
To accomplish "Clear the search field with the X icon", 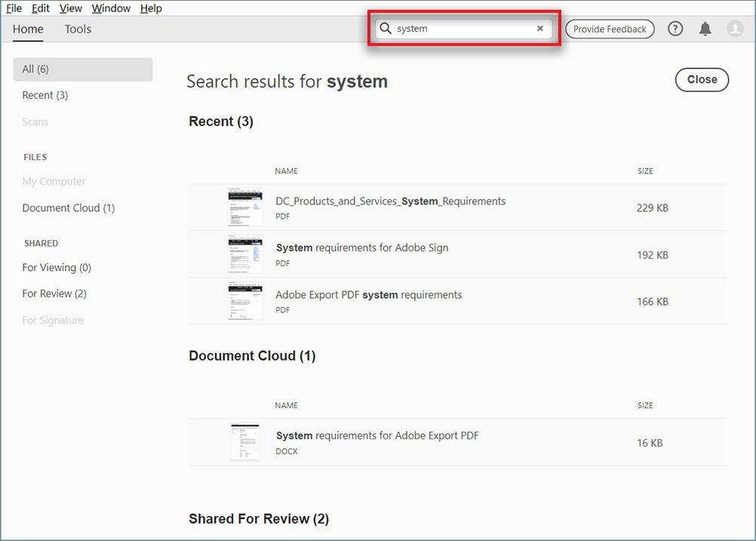I will 540,29.
